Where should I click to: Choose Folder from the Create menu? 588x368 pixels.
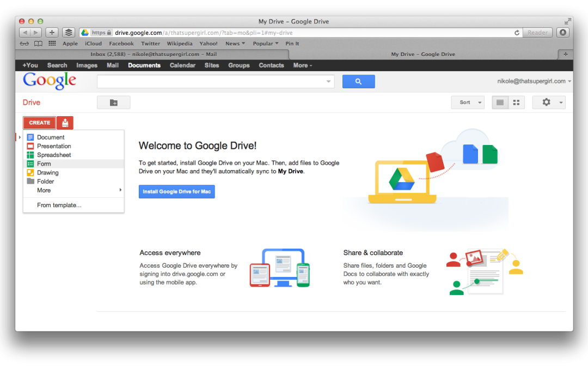(x=74, y=182)
